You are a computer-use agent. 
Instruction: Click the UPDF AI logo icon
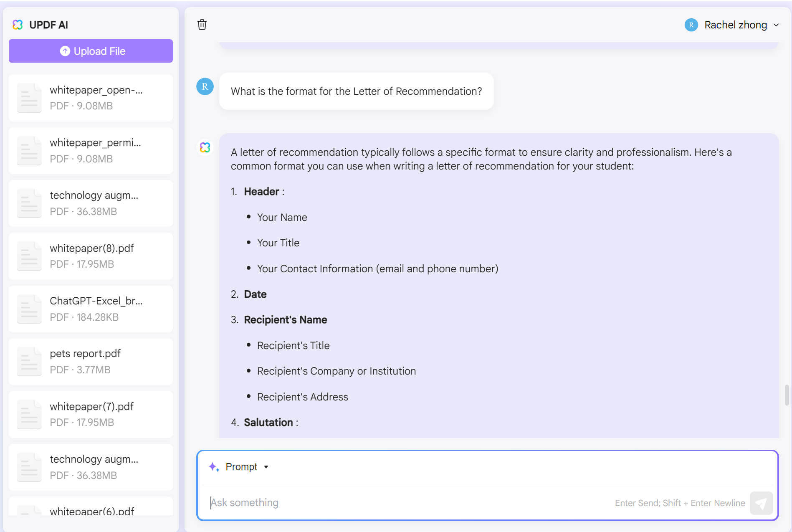[18, 25]
